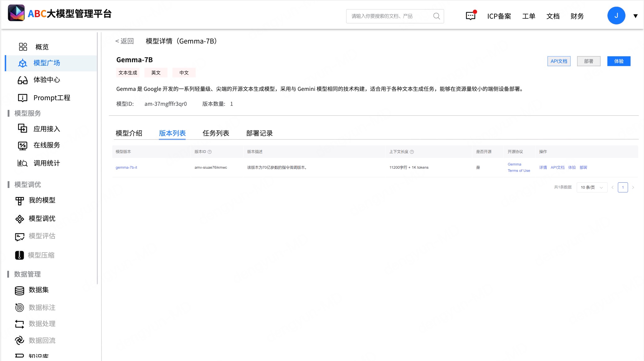Click 详情 in the gemma-7b-it row

tap(543, 167)
